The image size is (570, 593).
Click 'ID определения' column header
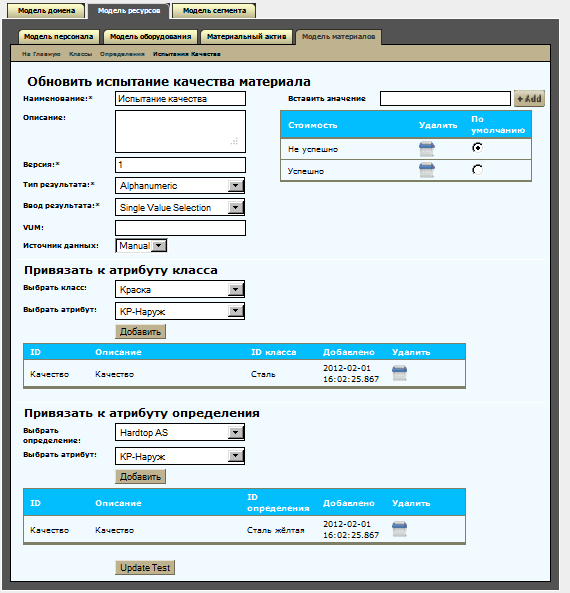[x=278, y=503]
